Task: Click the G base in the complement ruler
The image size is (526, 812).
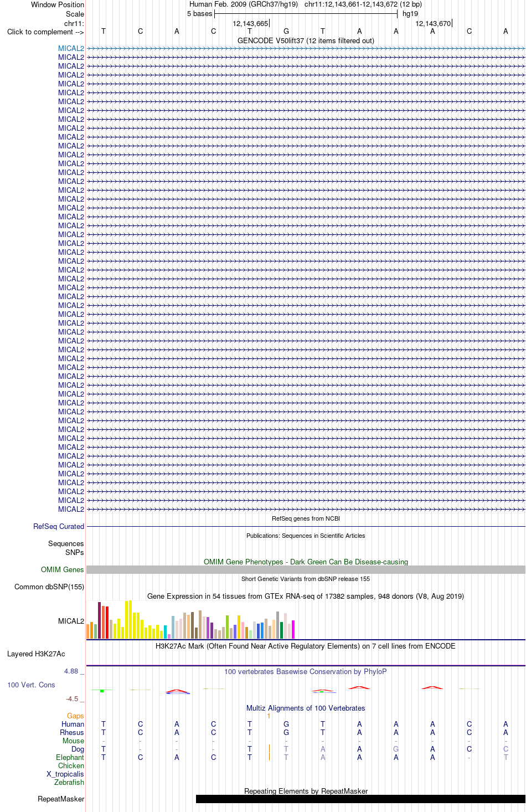Action: tap(286, 32)
